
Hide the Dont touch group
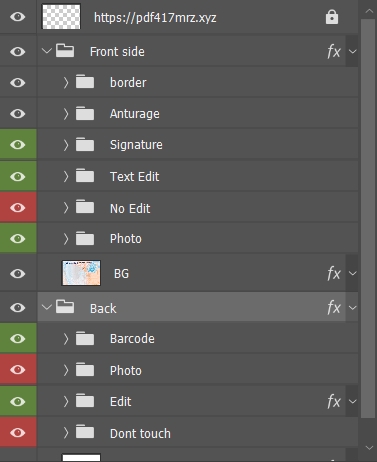point(18,433)
